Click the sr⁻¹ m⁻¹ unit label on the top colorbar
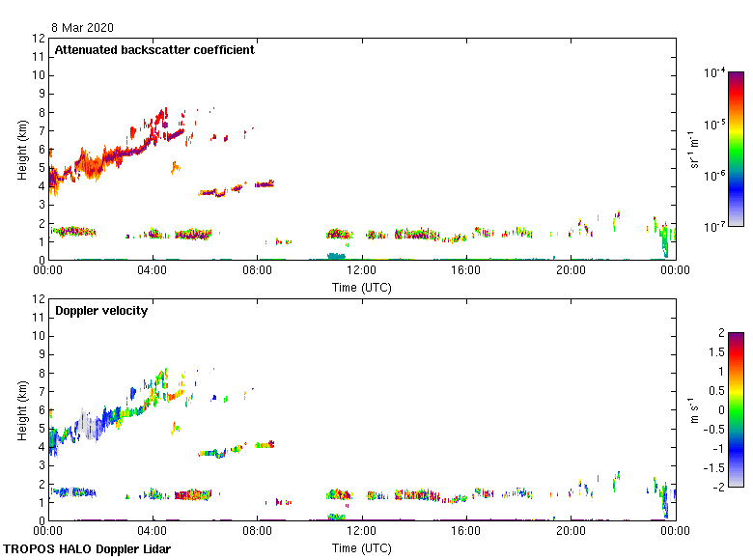Viewport: 753px width, 560px height. click(694, 149)
